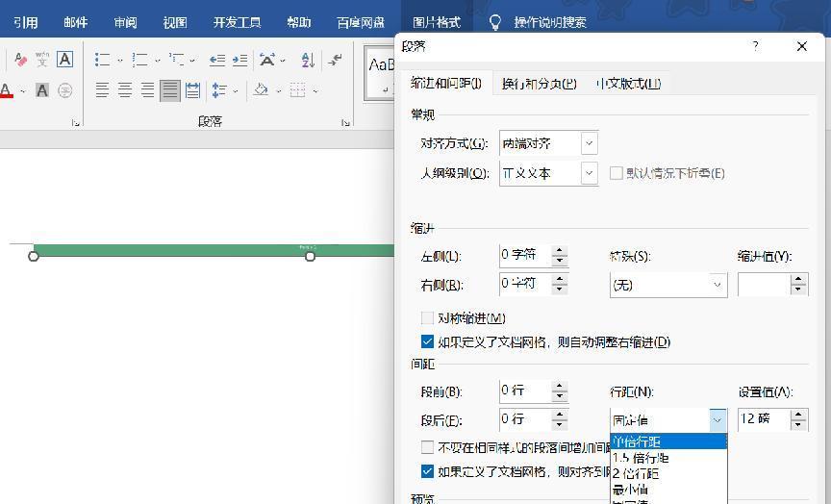
Task: Click the sort A-Z icon
Action: pos(308,60)
